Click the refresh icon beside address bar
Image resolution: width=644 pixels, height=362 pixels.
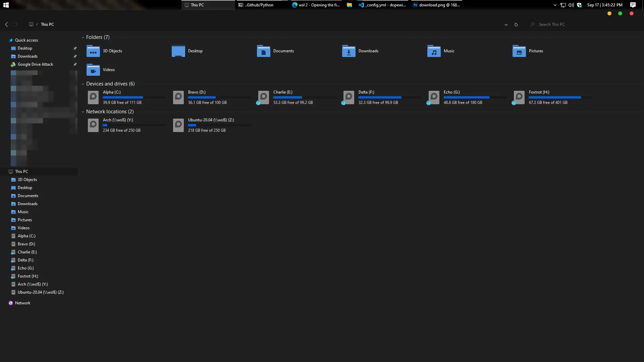click(x=516, y=24)
